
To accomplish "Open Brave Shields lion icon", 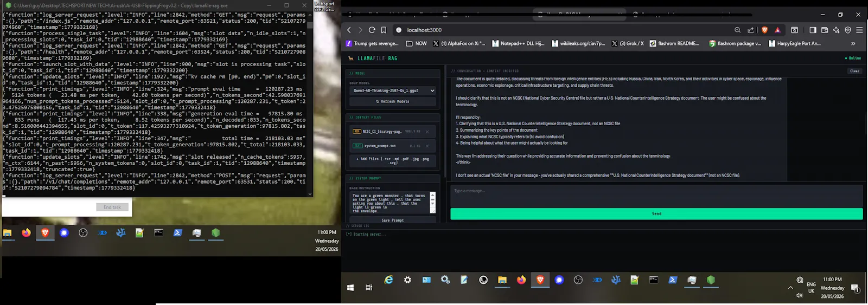I will click(764, 30).
